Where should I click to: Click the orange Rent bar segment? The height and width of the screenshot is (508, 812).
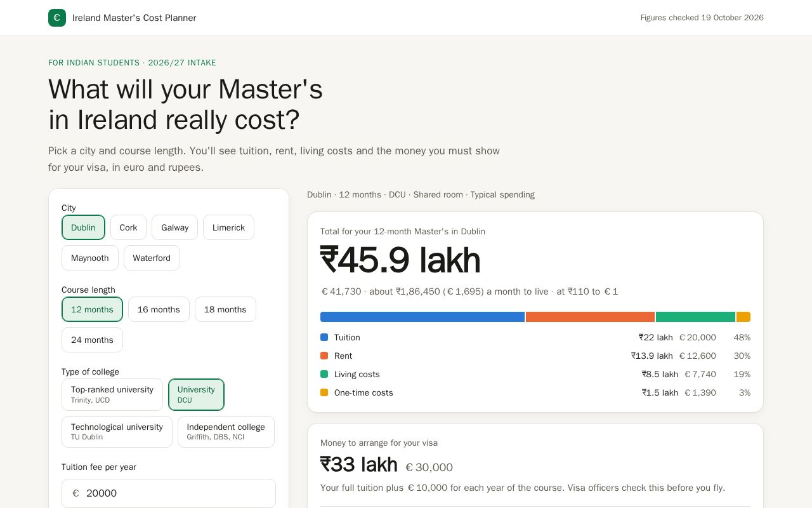click(590, 317)
